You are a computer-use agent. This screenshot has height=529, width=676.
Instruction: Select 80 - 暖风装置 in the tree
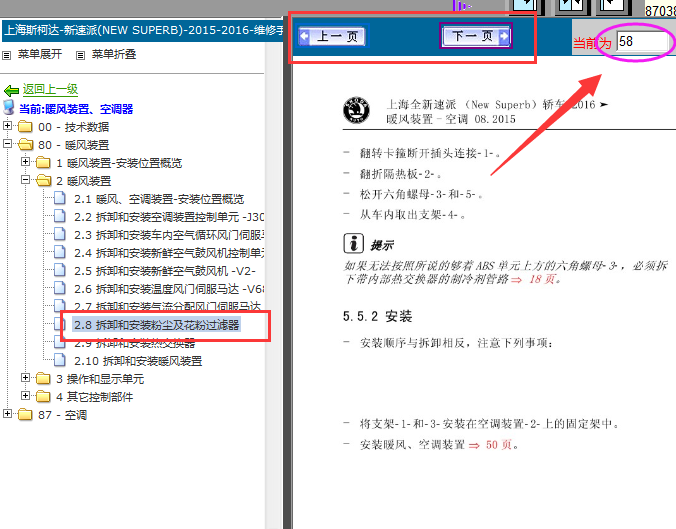pos(74,145)
